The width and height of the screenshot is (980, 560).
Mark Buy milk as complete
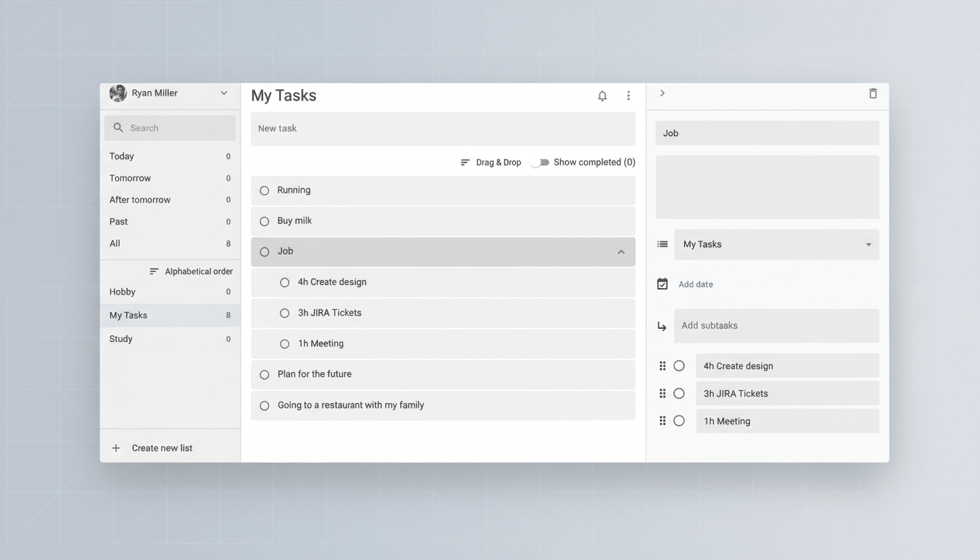264,221
